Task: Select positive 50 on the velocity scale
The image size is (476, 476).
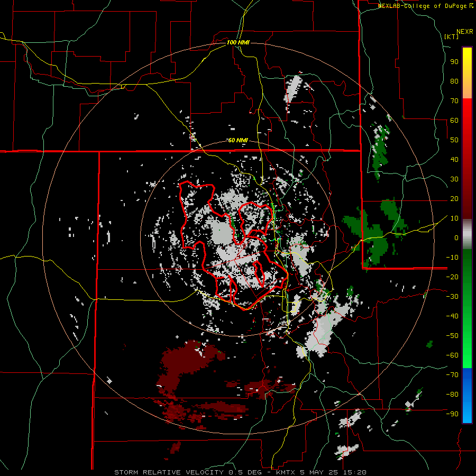Action: click(454, 140)
